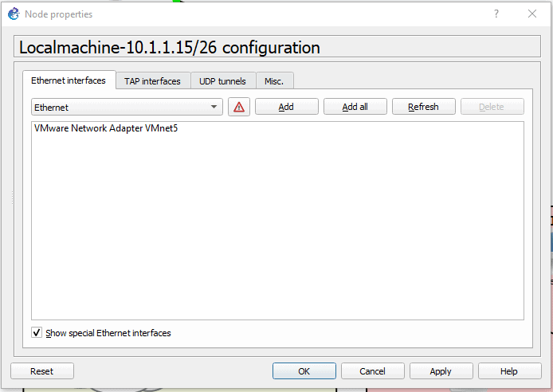Open the UDP tunnels tab
Viewport: 553px width, 392px height.
click(x=222, y=81)
